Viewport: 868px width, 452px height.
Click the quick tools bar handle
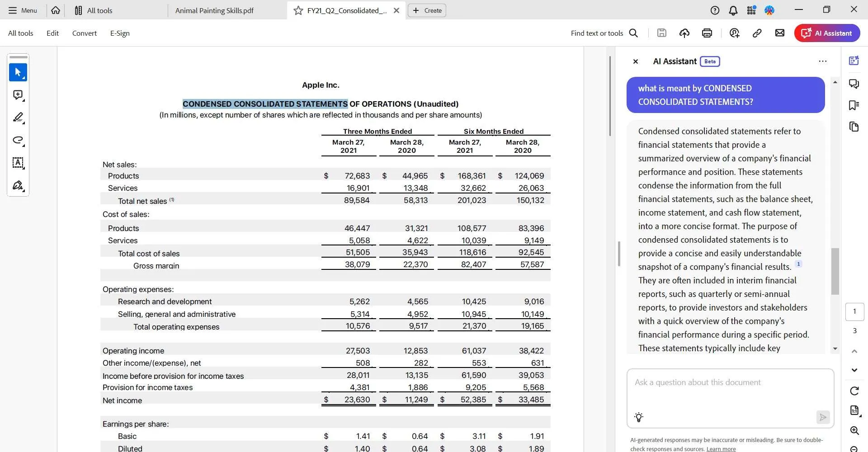(19, 57)
